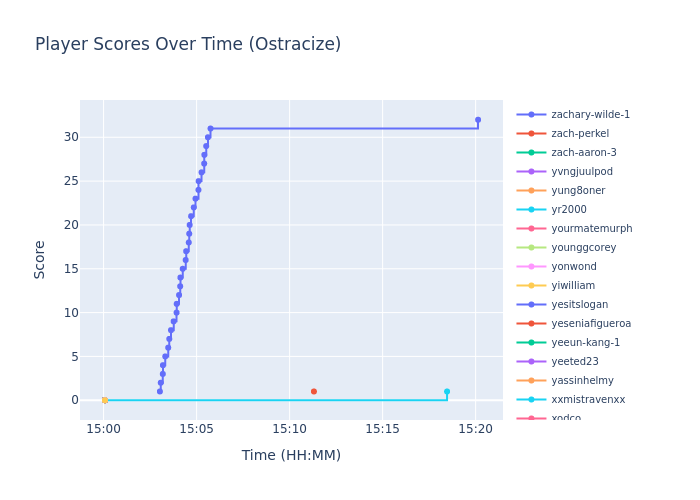Click the yourmatemurph pink legend marker

(531, 229)
